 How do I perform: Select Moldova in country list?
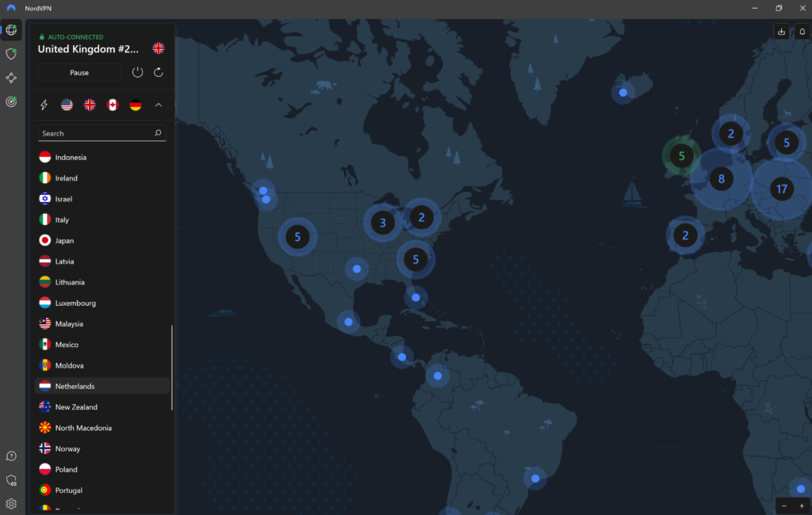click(102, 365)
